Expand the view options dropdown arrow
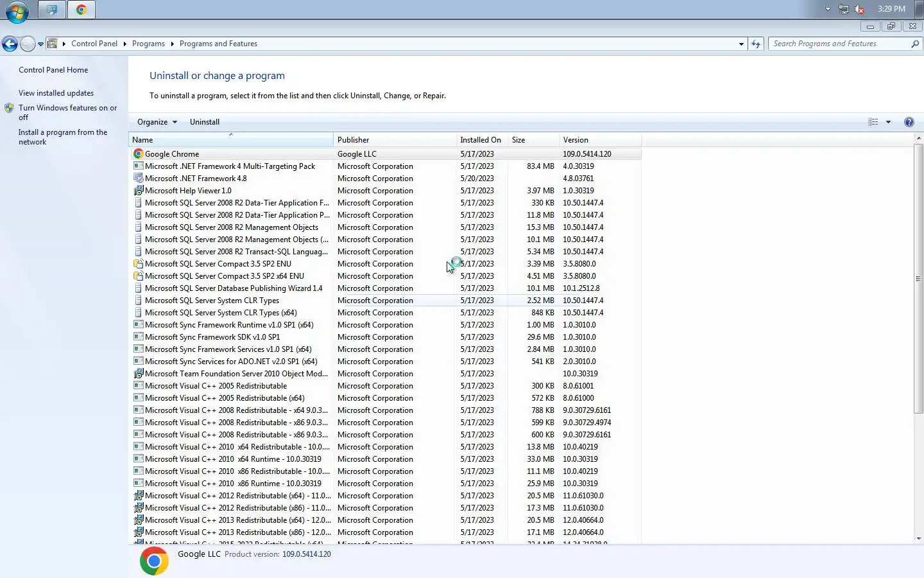Image resolution: width=924 pixels, height=578 pixels. point(888,122)
